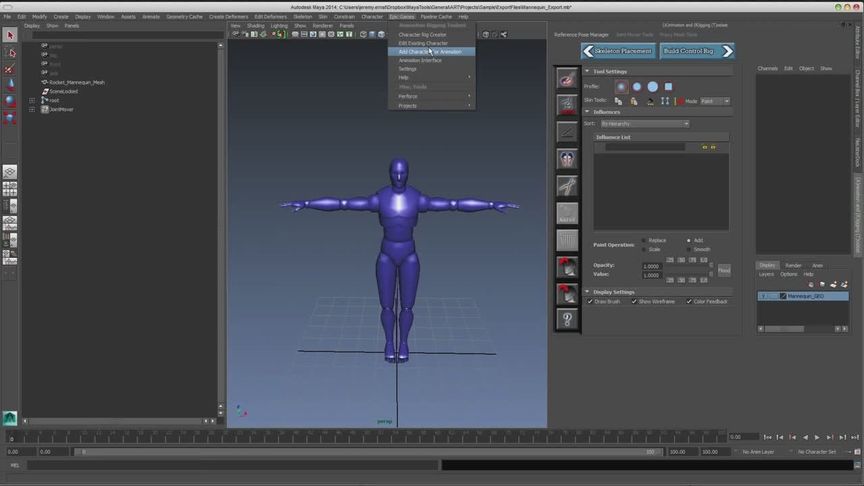
Task: Open the help question mark icon
Action: click(x=567, y=320)
